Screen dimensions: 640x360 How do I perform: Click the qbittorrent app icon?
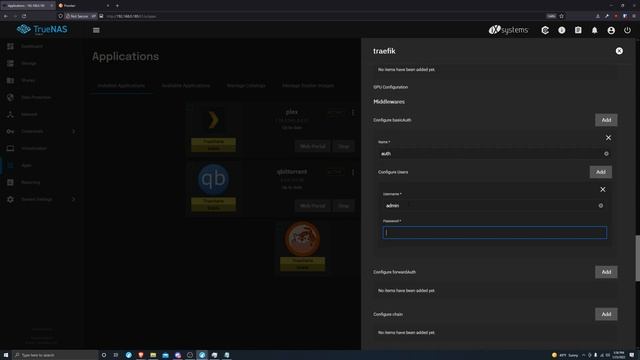point(213,179)
